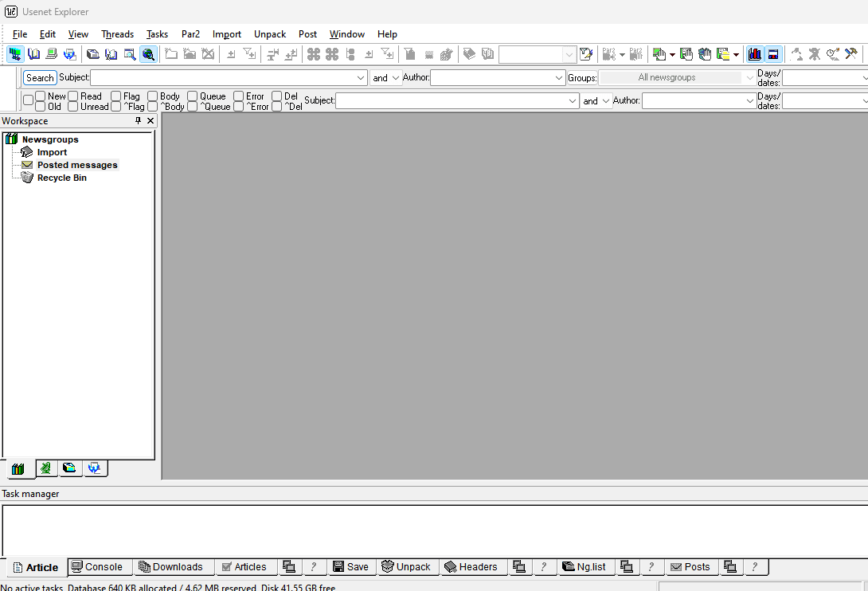Click the globe search icon in toolbar
The height and width of the screenshot is (591, 868).
[148, 54]
